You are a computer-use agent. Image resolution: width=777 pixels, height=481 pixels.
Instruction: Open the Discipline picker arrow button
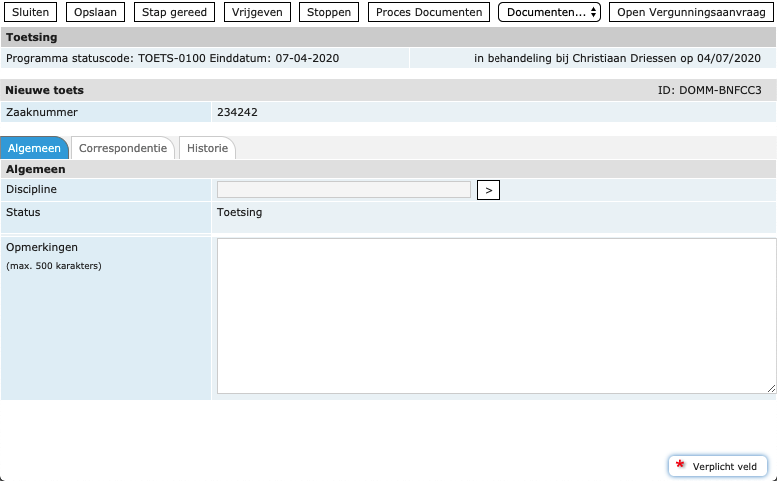coord(488,190)
